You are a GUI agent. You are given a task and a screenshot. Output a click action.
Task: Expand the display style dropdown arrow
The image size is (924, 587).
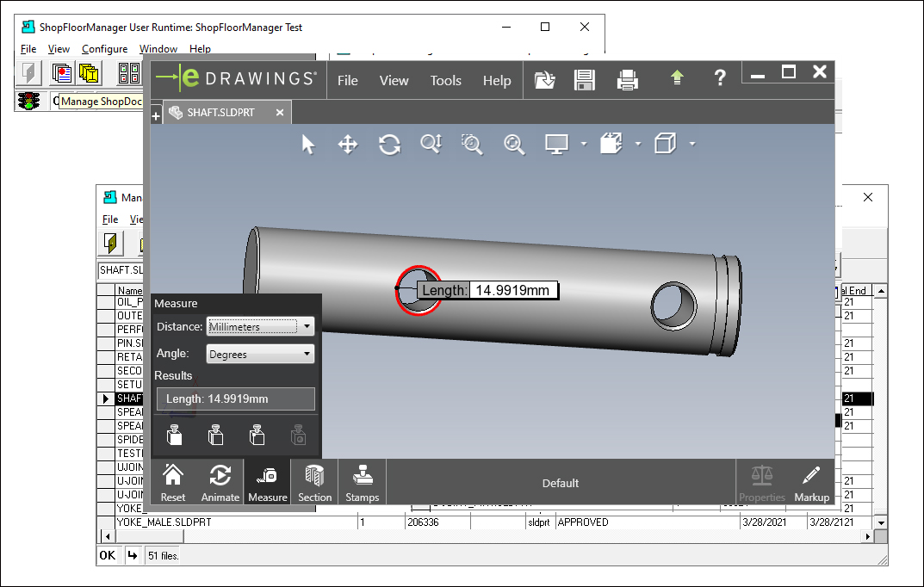click(x=692, y=144)
